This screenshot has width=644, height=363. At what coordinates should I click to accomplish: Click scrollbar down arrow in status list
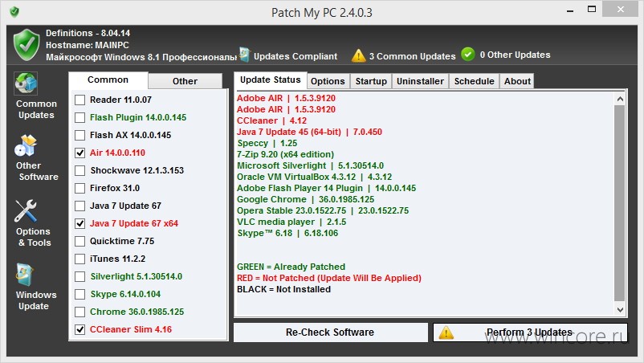point(620,310)
